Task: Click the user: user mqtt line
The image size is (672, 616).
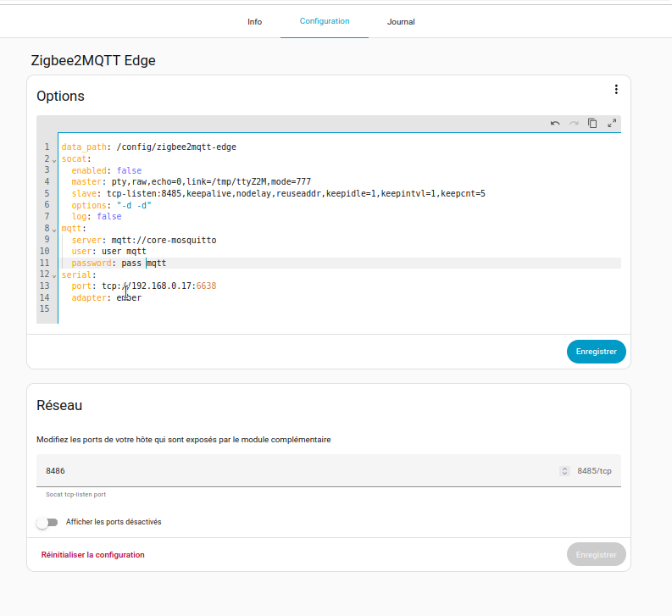Action: 108,251
